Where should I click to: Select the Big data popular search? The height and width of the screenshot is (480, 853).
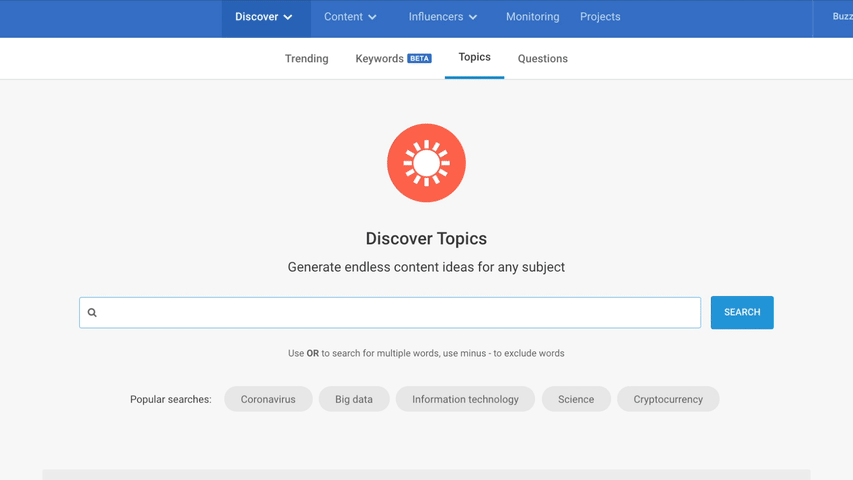(x=354, y=399)
